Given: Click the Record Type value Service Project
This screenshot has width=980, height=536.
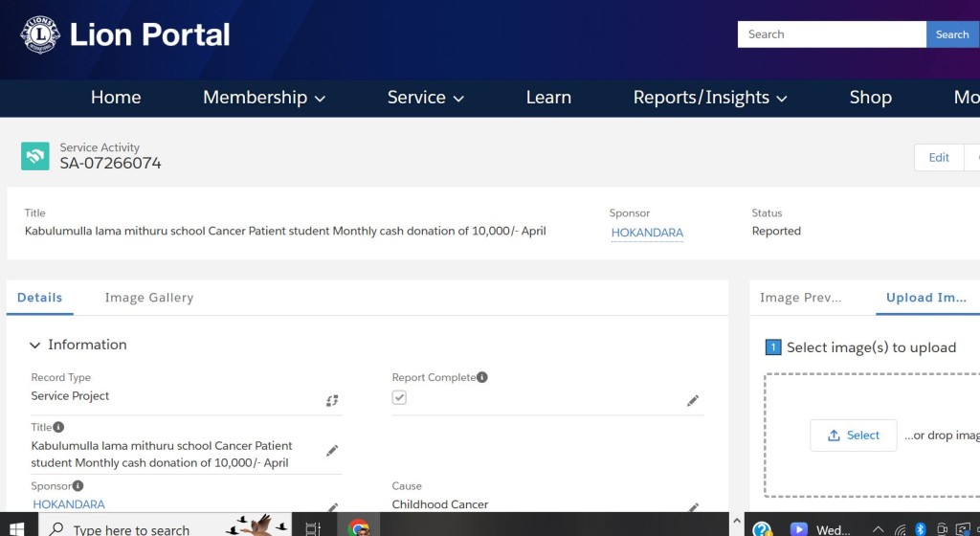Looking at the screenshot, I should tap(70, 396).
